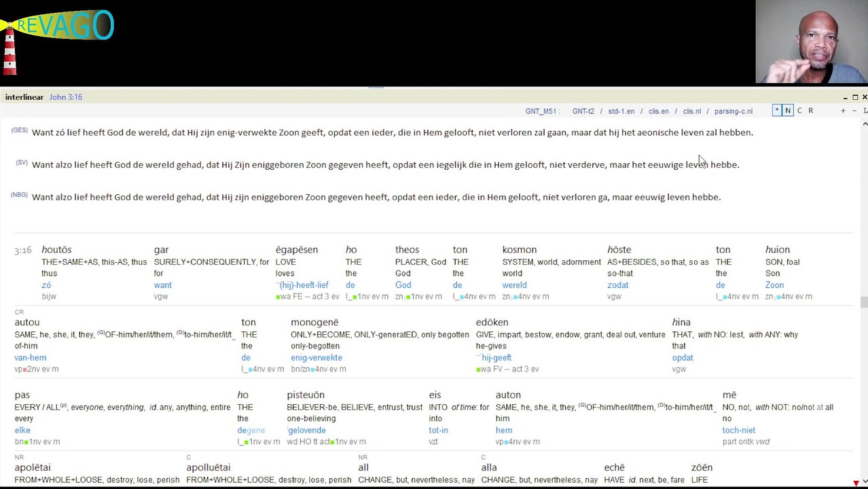Select the clis.en layer
This screenshot has height=489, width=868.
click(x=658, y=111)
